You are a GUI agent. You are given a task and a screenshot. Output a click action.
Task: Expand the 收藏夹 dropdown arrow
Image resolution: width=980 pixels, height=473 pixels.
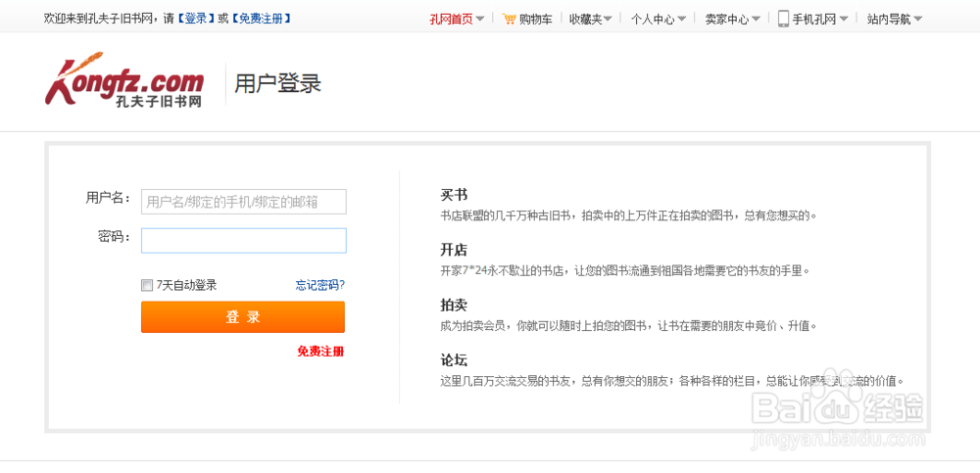(608, 19)
